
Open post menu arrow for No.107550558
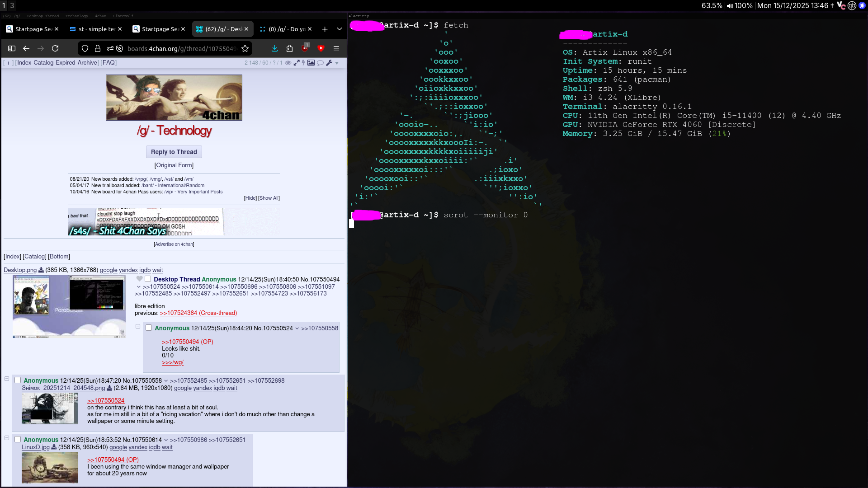[166, 381]
